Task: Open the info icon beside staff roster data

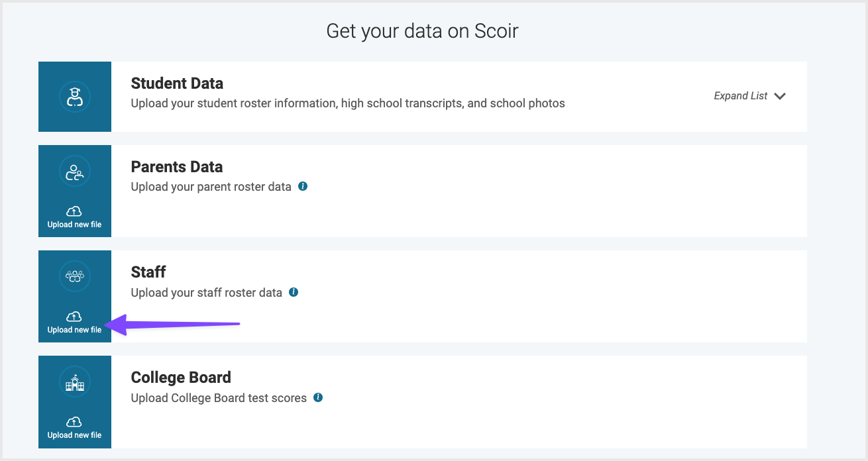Action: (x=294, y=291)
